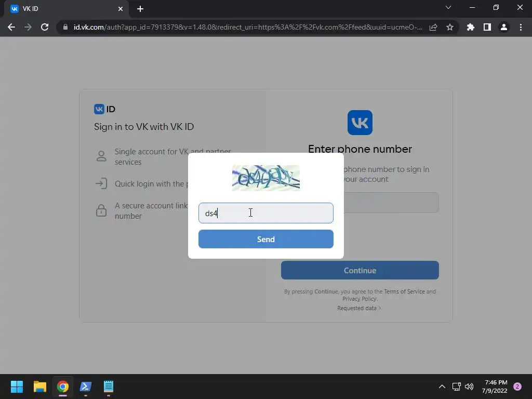Click the quick login arrow icon
The height and width of the screenshot is (399, 532).
click(x=101, y=183)
